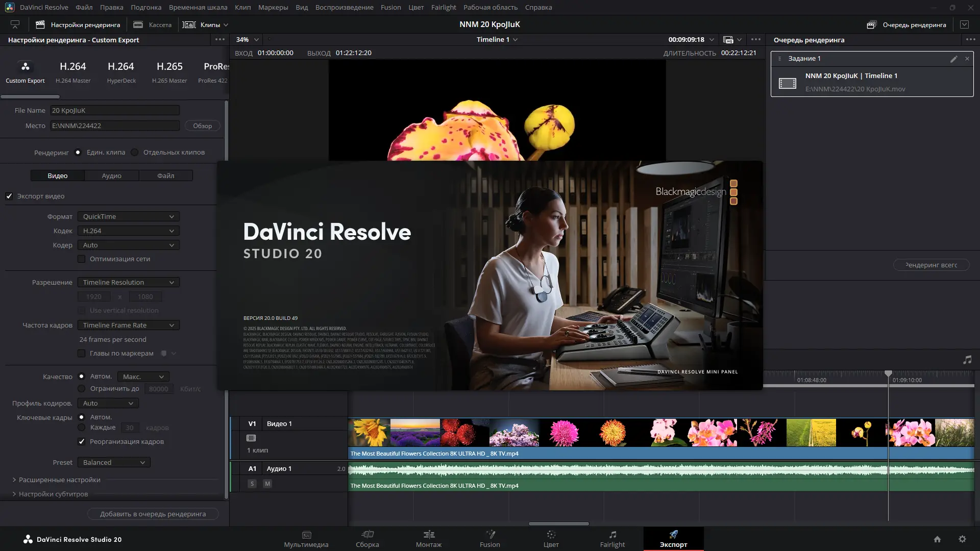Click the File Name input field

115,111
